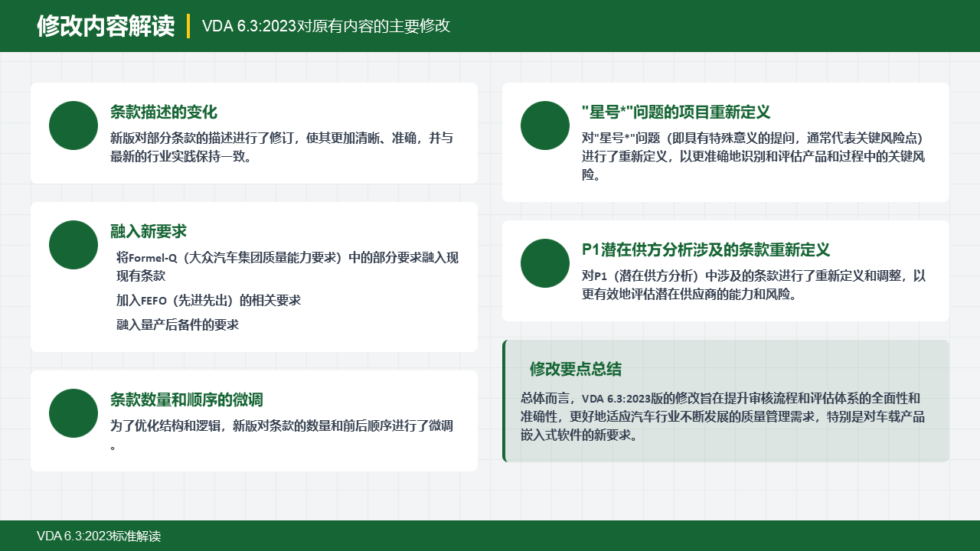Viewport: 980px width, 551px height.
Task: Select the 融入量产后备件的要求 bullet
Action: 178,325
